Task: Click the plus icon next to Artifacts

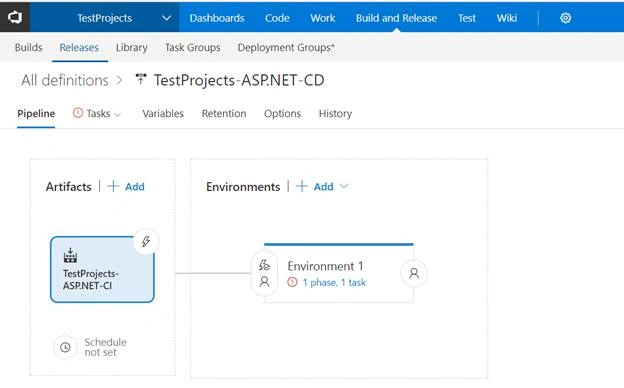Action: (x=113, y=186)
